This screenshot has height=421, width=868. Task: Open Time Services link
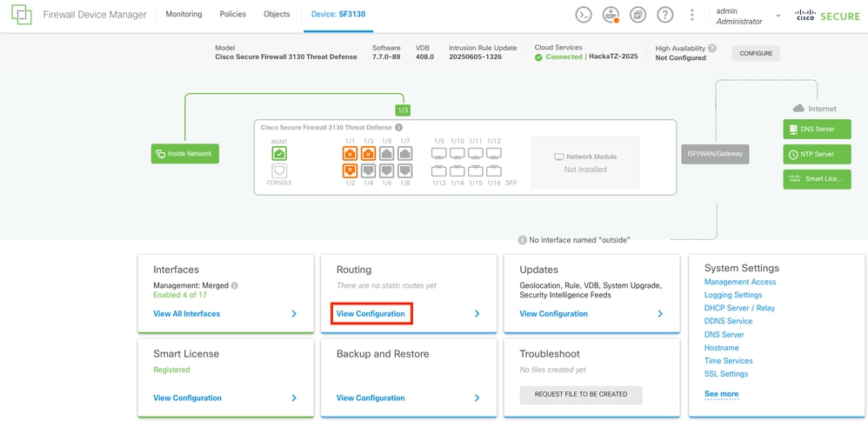(x=729, y=361)
